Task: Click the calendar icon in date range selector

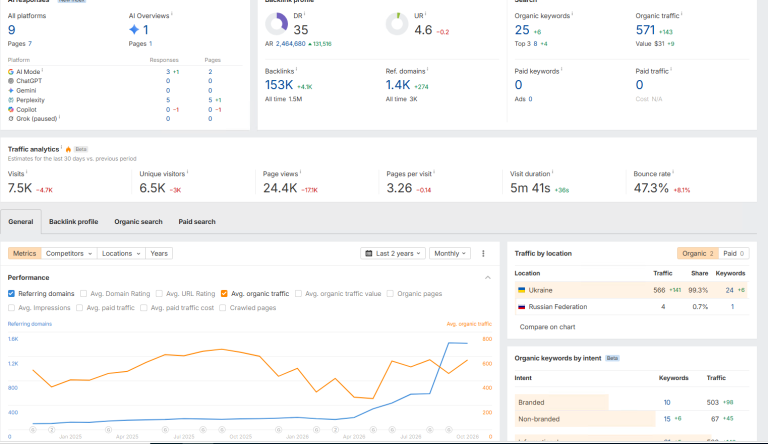Action: click(369, 253)
